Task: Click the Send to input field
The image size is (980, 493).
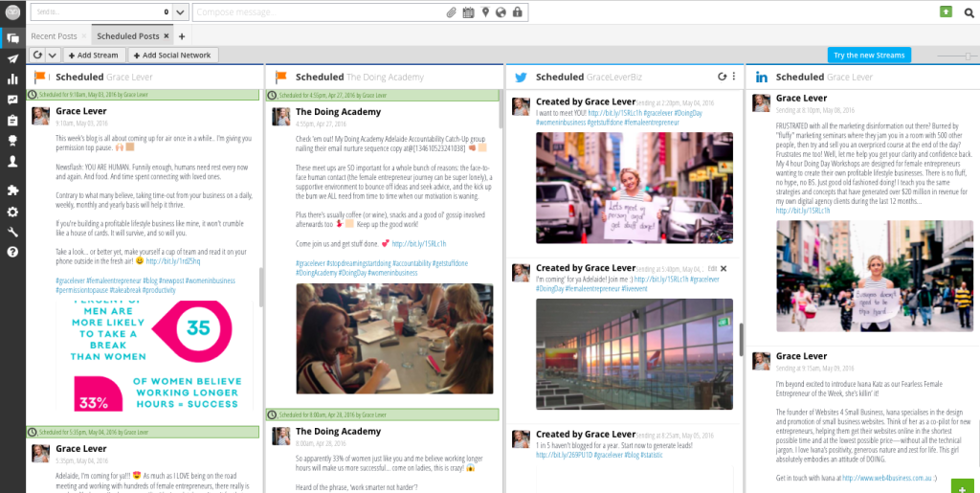Action: (x=100, y=11)
